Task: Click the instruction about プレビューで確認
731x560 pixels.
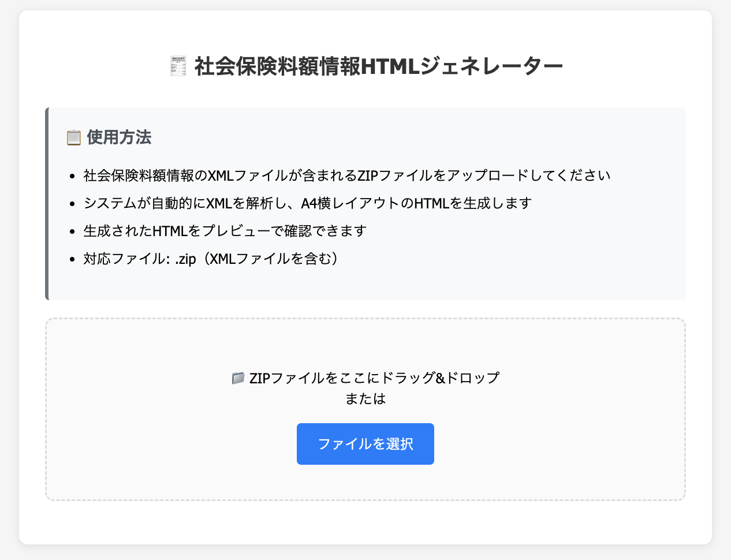Action: coord(225,231)
